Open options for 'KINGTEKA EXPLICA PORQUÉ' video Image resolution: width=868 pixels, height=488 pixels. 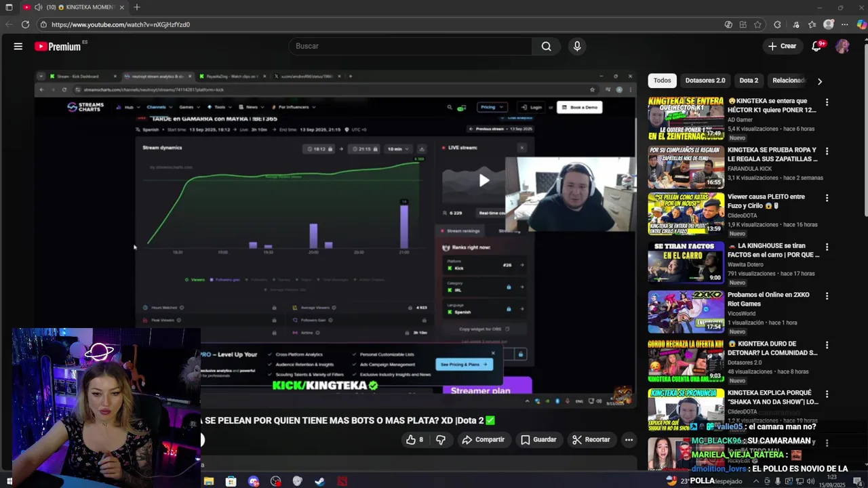pyautogui.click(x=827, y=394)
